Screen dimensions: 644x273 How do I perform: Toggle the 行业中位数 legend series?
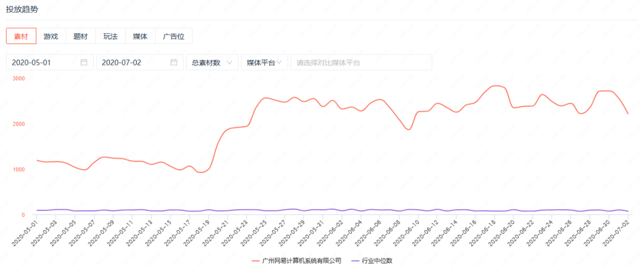[374, 260]
